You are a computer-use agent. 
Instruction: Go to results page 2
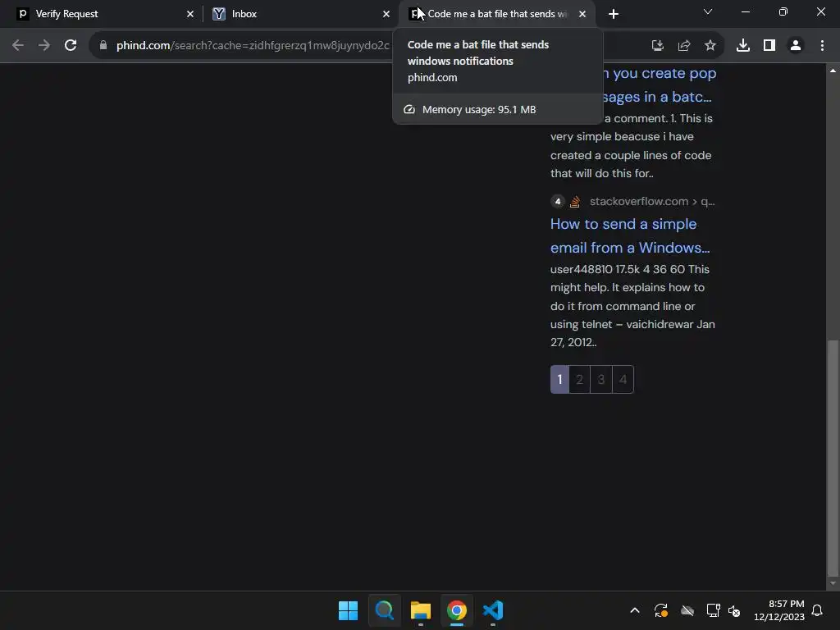click(580, 379)
